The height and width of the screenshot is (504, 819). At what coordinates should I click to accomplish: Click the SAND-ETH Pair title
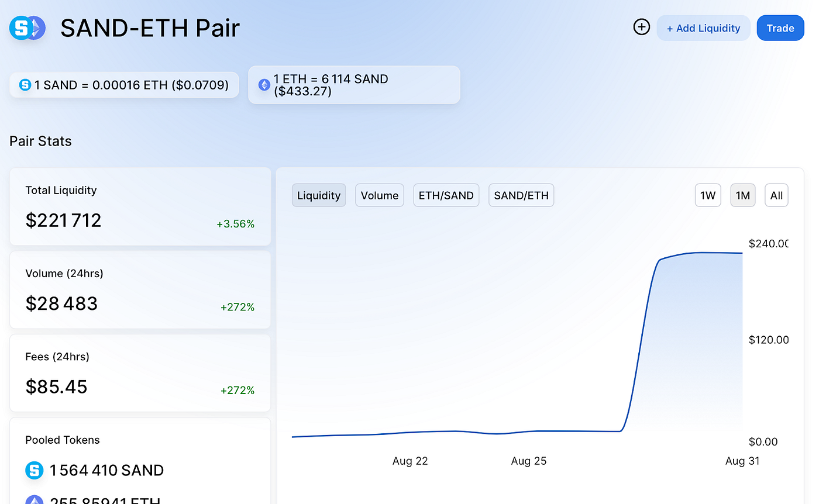(150, 28)
